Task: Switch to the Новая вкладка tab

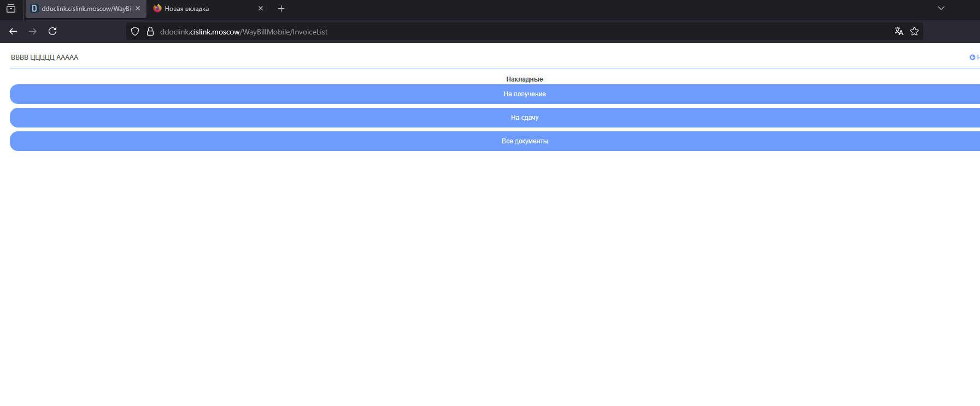Action: (x=208, y=9)
